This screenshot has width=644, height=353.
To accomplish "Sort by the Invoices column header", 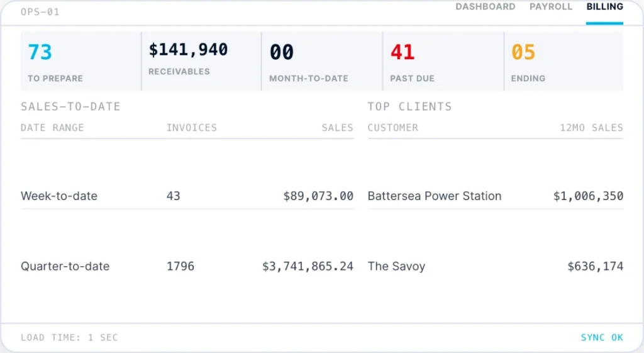I will point(191,128).
